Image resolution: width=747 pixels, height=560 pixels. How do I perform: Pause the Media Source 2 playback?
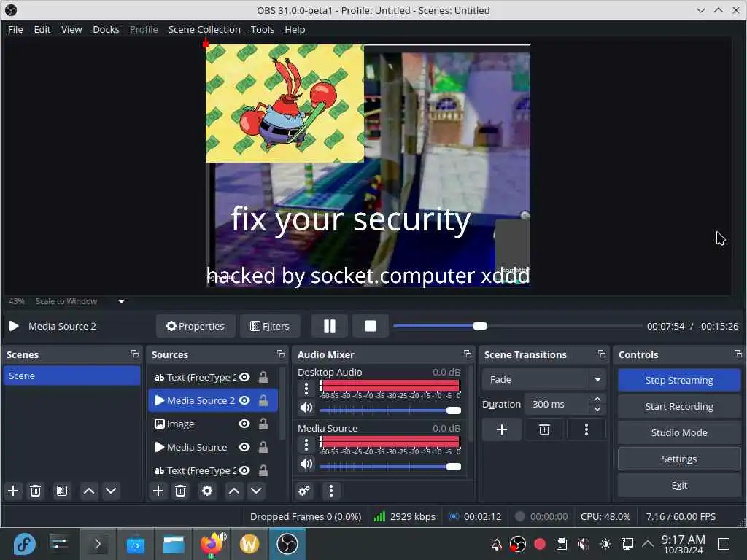point(329,326)
